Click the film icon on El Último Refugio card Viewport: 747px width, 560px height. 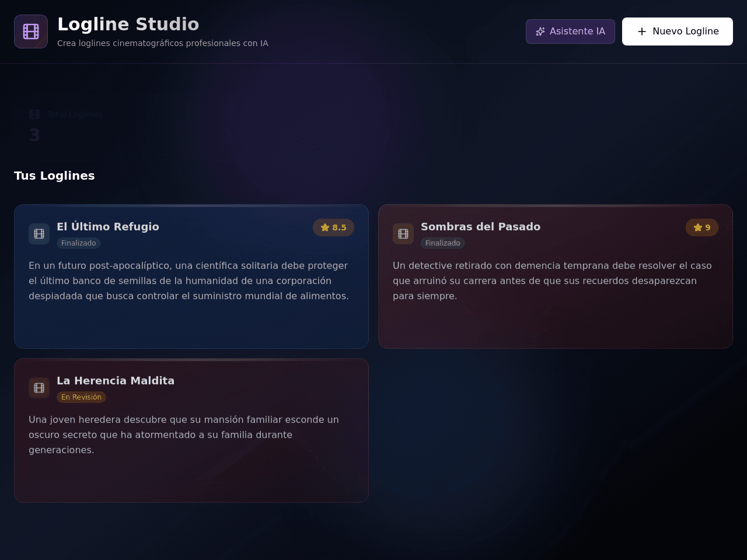tap(39, 234)
